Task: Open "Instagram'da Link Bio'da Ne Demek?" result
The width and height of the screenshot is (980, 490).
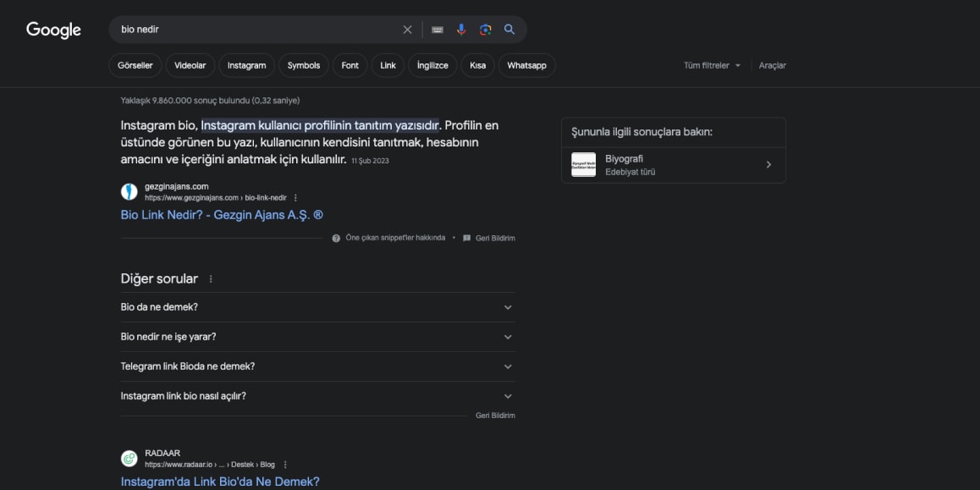Action: coord(220,482)
